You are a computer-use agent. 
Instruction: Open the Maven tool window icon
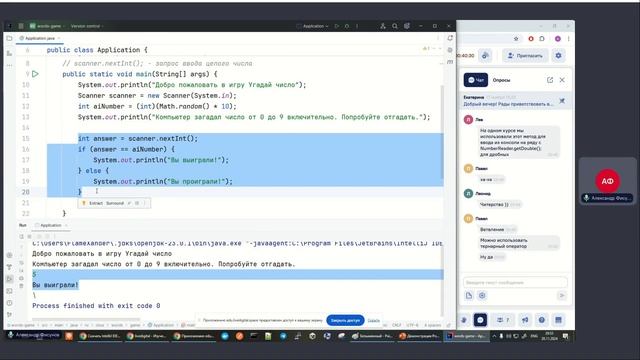tap(450, 62)
